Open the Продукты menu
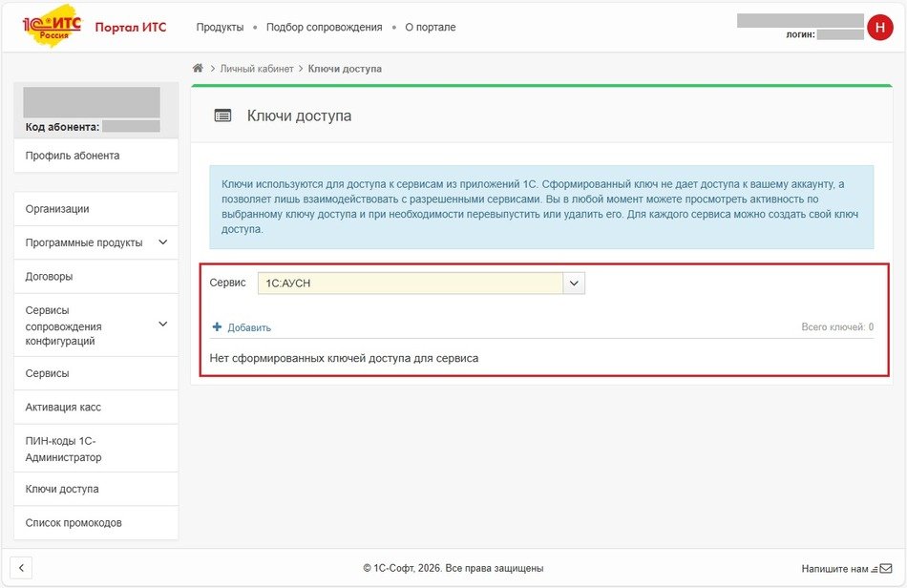Screen dimensions: 907x588 point(220,28)
